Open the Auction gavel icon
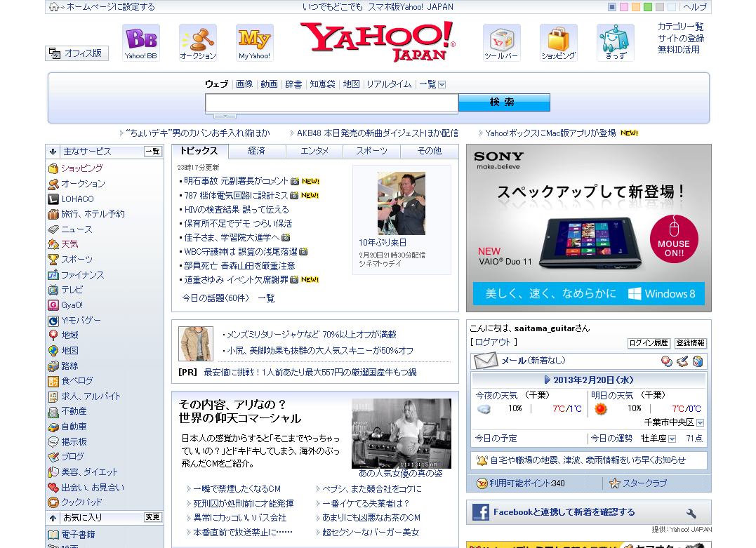The image size is (756, 548). (198, 43)
